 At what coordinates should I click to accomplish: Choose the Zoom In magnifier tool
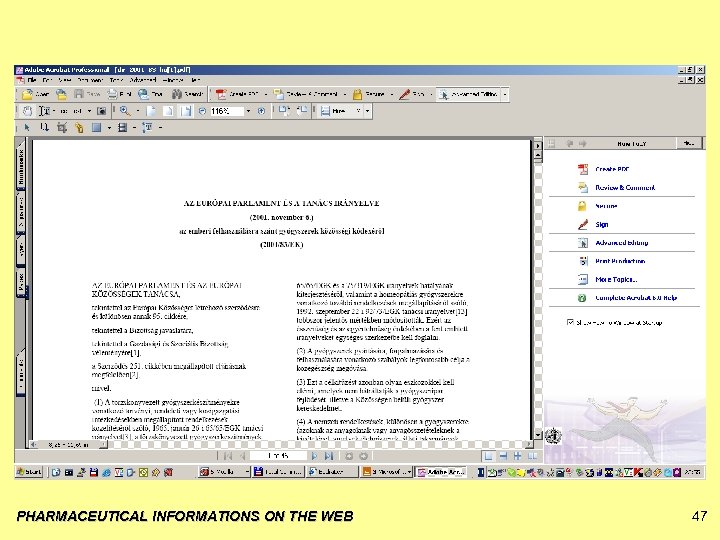click(x=124, y=111)
